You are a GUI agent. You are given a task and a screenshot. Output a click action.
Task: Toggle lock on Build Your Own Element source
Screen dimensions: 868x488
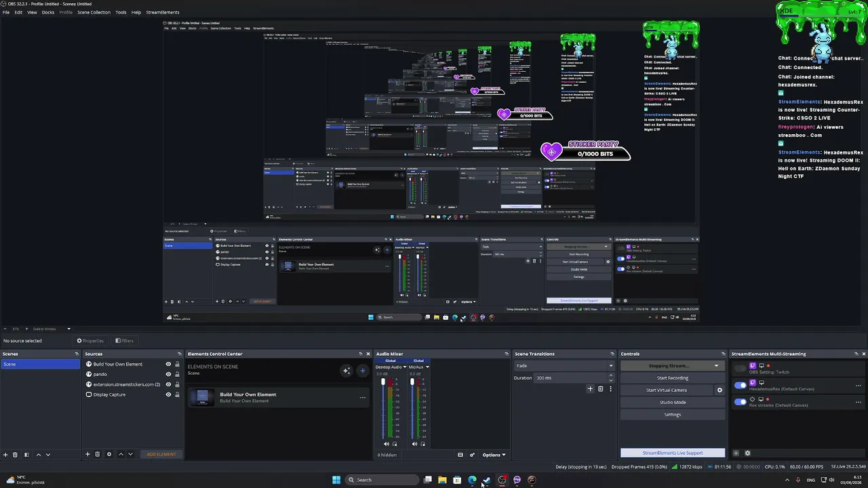click(177, 364)
